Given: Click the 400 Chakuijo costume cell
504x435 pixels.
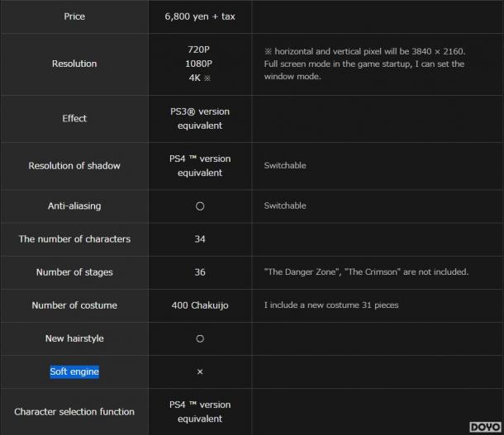Looking at the screenshot, I should (200, 305).
